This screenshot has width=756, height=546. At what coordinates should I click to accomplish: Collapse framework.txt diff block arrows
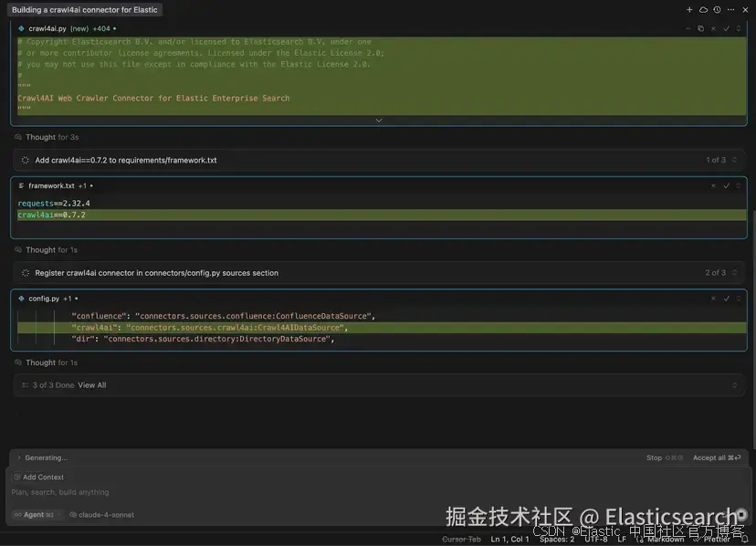coord(738,185)
